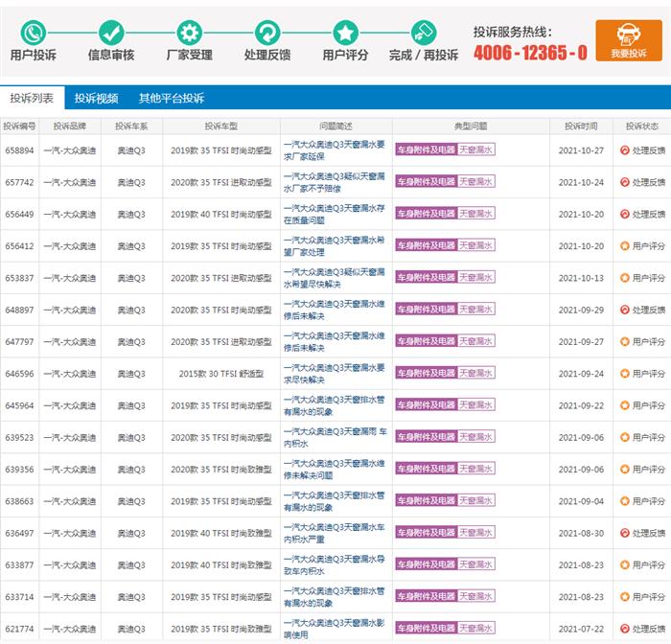Image resolution: width=671 pixels, height=644 pixels.
Task: Click 车身附件及电器 tag in row 646596
Action: (x=427, y=373)
